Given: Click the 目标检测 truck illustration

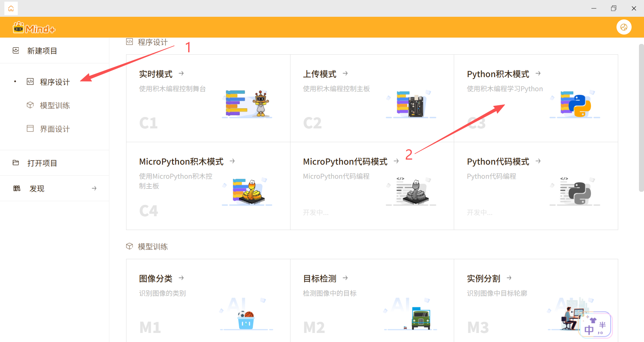Looking at the screenshot, I should point(420,319).
